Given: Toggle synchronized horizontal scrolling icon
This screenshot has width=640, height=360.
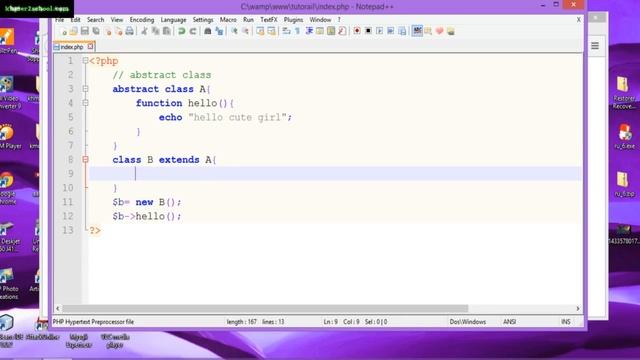Looking at the screenshot, I should point(271,31).
